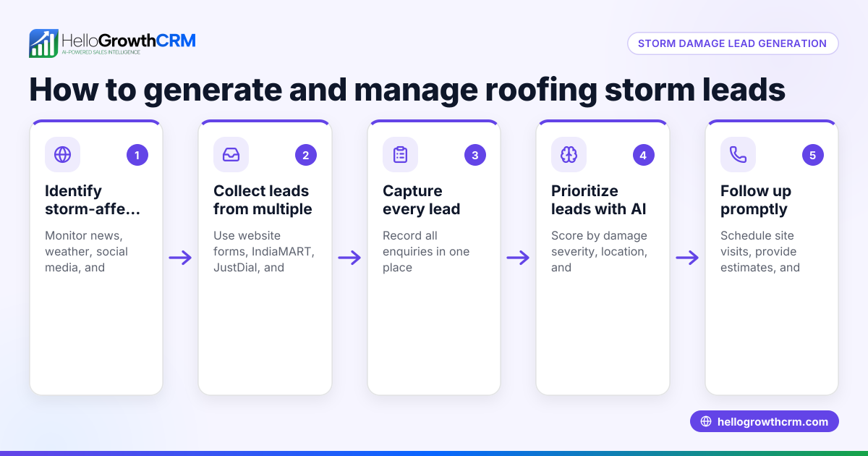Screen dimensions: 868x456
Task: Click the 'Follow up promptly' card title
Action: (x=756, y=200)
